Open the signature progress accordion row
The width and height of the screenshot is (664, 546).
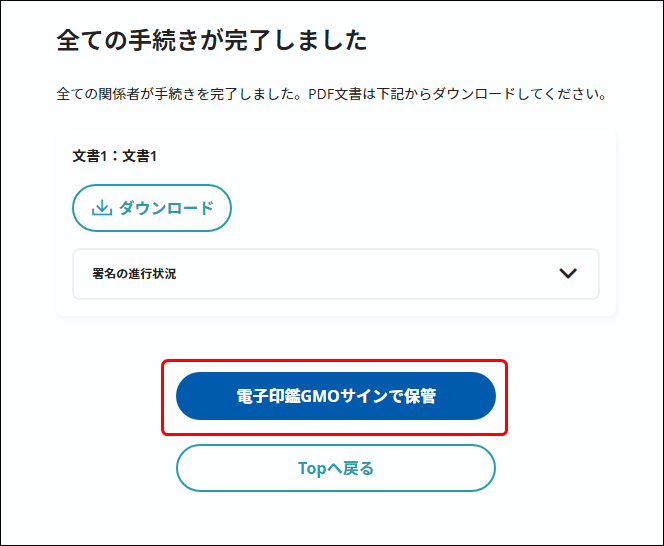pos(336,274)
